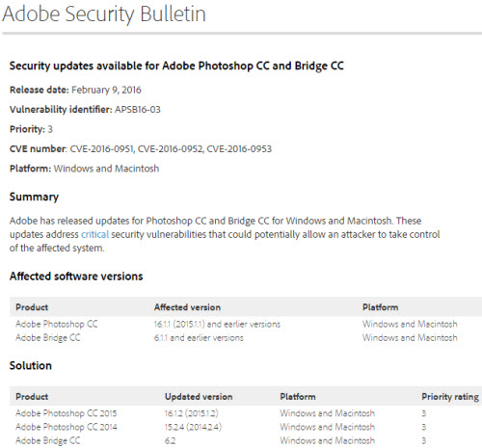Open the "critical" severity link
Image resolution: width=482 pixels, height=448 pixels.
click(94, 234)
